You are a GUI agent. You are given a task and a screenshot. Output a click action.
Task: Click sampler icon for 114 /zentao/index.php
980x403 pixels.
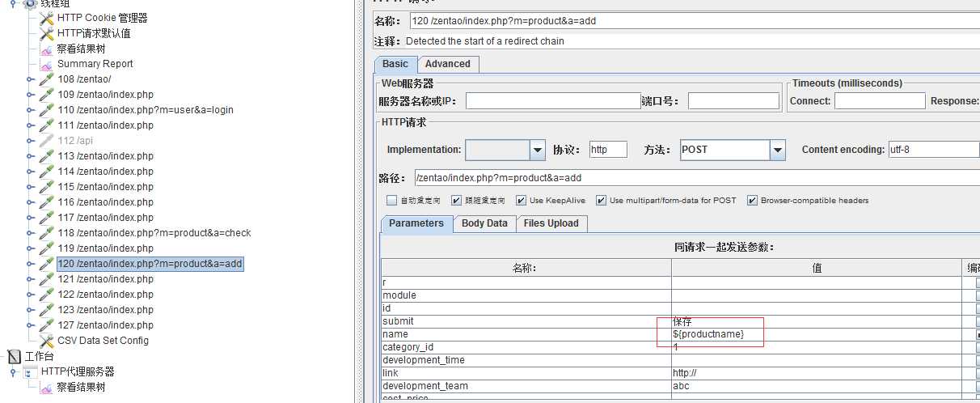point(47,172)
